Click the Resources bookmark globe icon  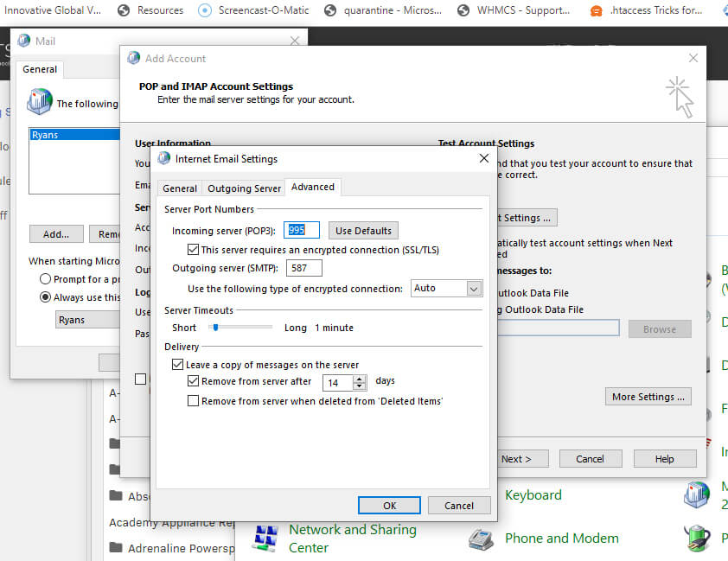[124, 10]
